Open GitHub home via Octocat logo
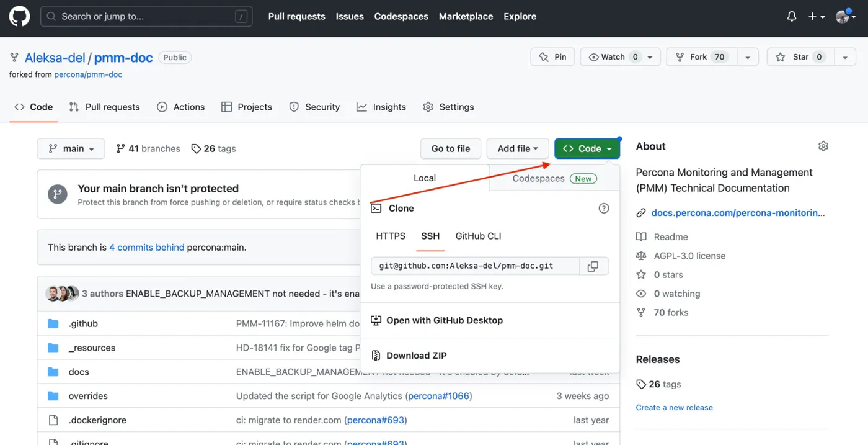Screen dimensions: 868x445 click(19, 17)
